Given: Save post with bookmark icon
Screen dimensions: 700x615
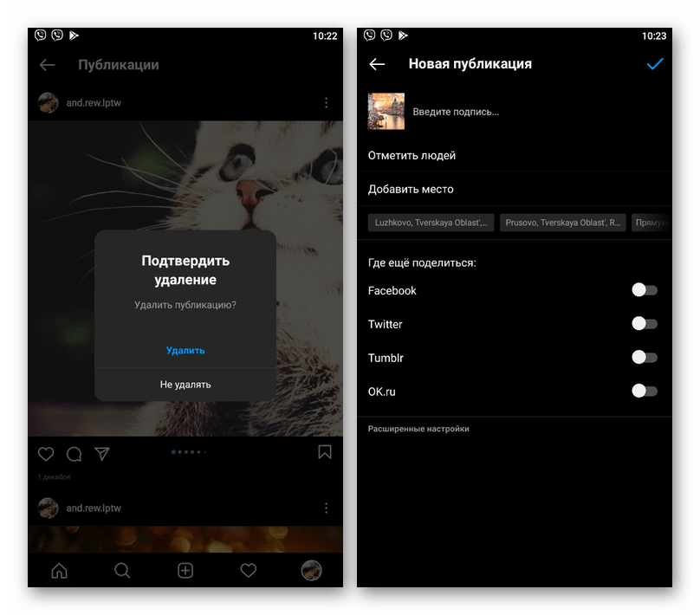Looking at the screenshot, I should point(325,452).
